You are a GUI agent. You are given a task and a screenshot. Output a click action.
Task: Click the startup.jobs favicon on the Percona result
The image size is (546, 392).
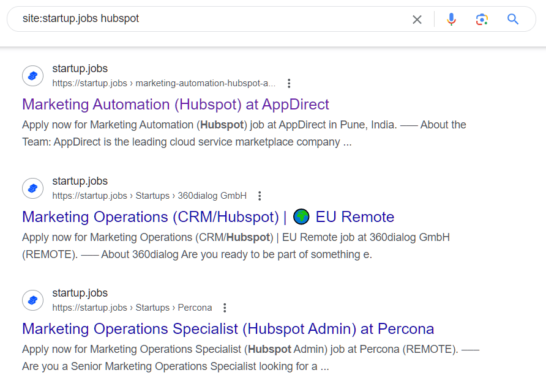(32, 300)
